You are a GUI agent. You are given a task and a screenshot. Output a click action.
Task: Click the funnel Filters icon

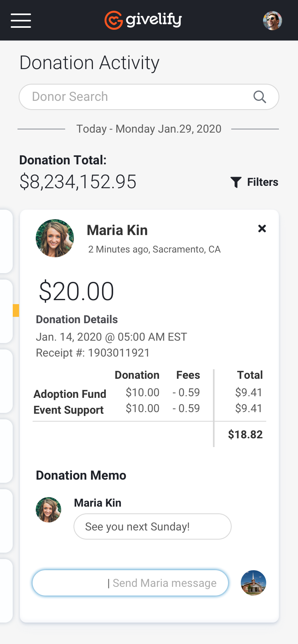(x=236, y=182)
